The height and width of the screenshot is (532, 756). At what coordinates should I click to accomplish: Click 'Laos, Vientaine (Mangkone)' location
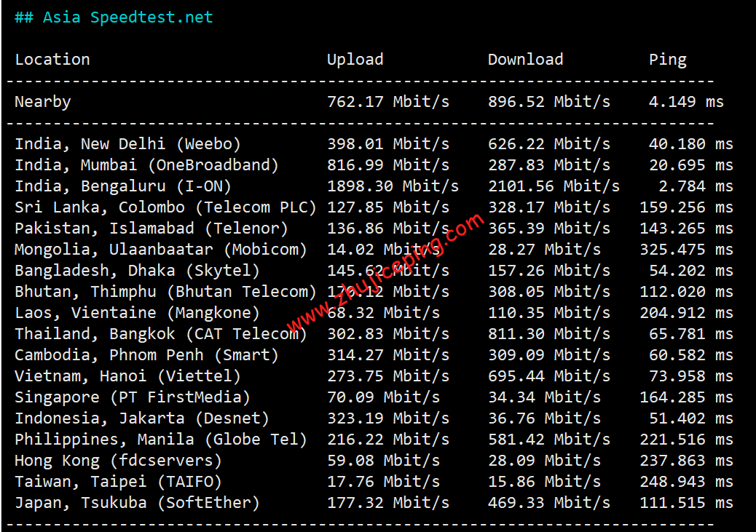[137, 313]
